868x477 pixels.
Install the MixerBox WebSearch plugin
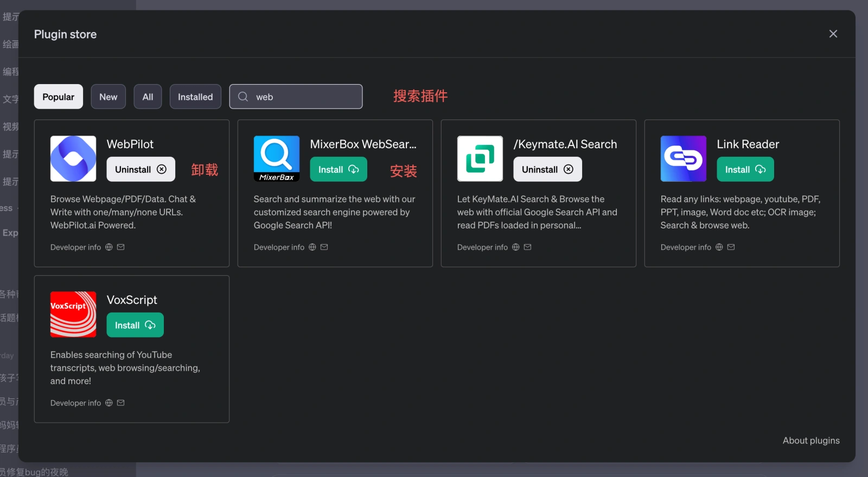click(339, 169)
